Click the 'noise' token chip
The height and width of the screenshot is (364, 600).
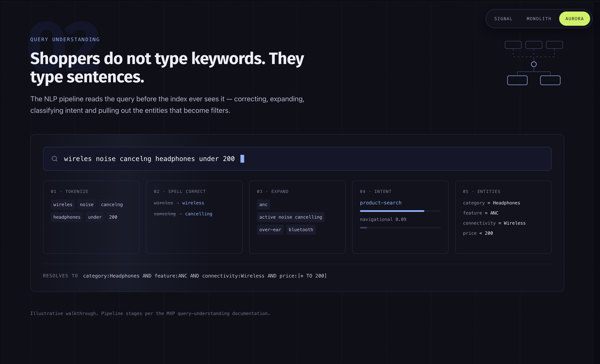(87, 205)
